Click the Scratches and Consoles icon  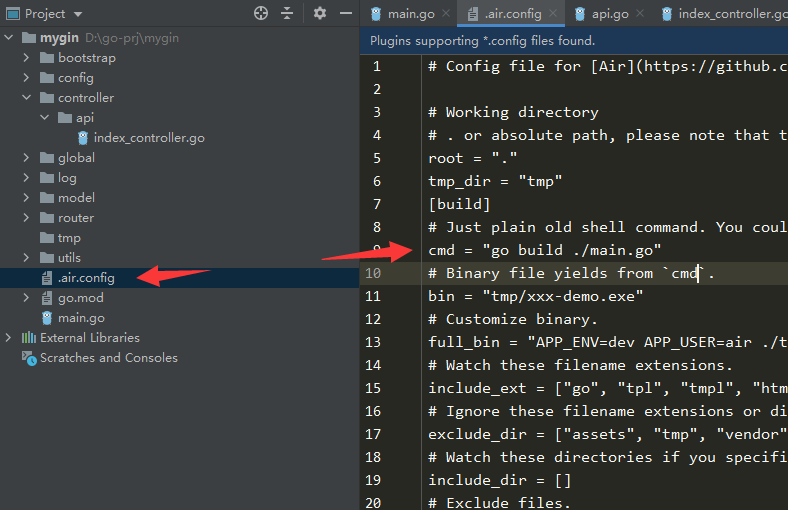coord(29,358)
